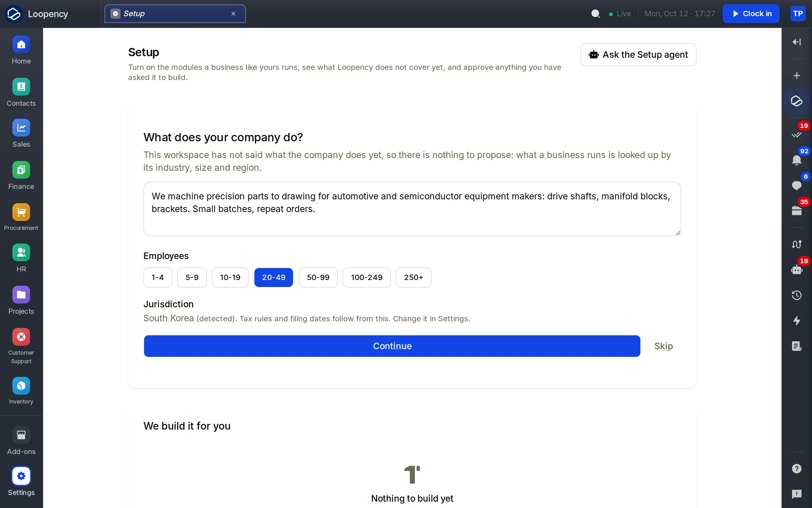The width and height of the screenshot is (812, 508).
Task: Open the history clock icon
Action: 796,295
